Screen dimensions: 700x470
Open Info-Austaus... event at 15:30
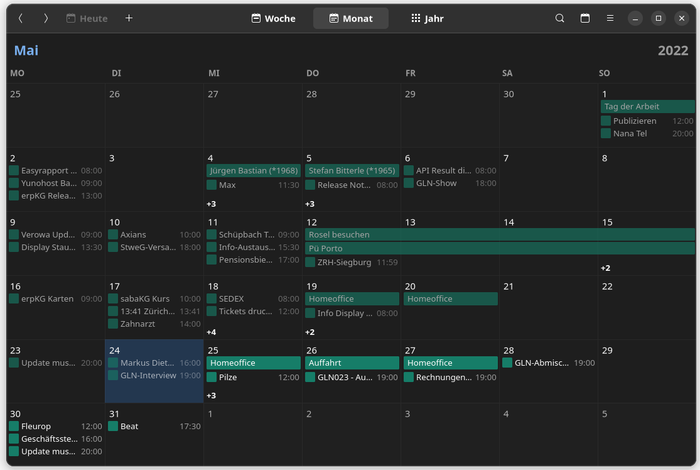tap(253, 247)
